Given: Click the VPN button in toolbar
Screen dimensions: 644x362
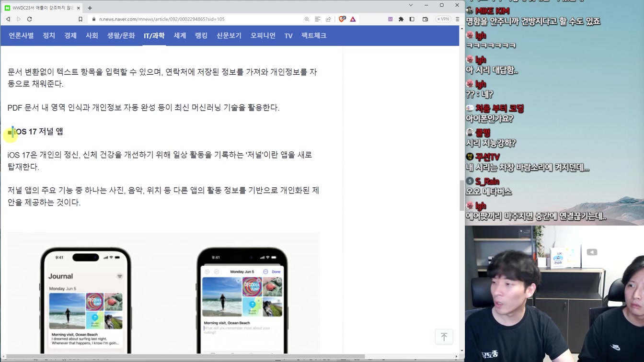Looking at the screenshot, I should click(x=443, y=19).
